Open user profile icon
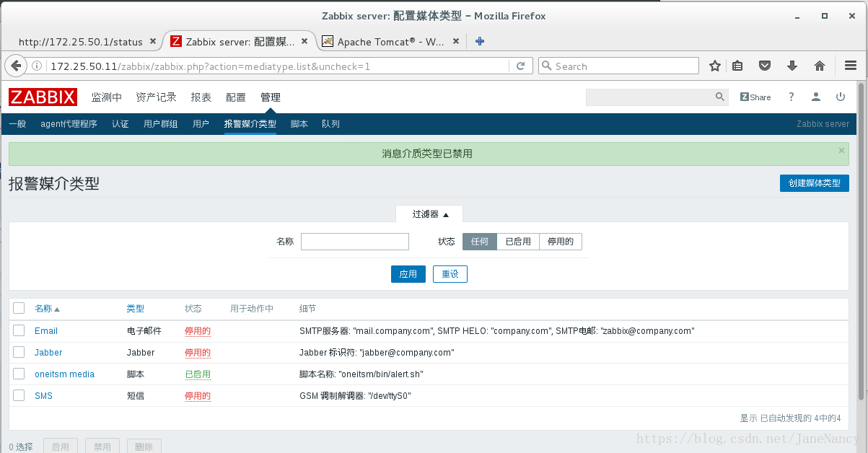The height and width of the screenshot is (453, 868). click(816, 97)
